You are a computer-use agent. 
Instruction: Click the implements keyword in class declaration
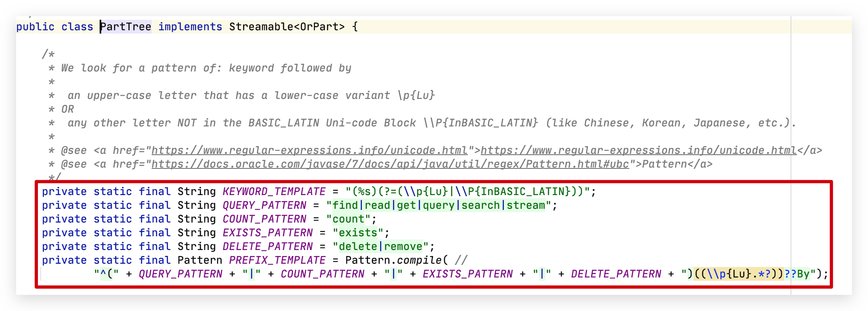190,27
